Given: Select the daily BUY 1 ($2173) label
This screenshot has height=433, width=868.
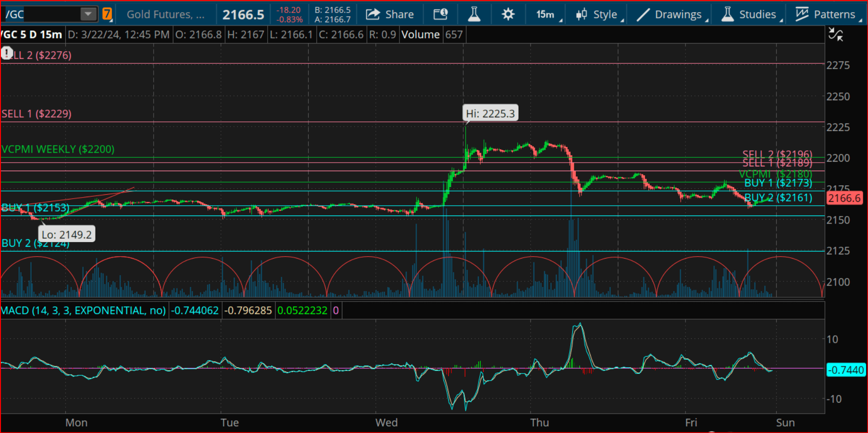Looking at the screenshot, I should pyautogui.click(x=778, y=183).
